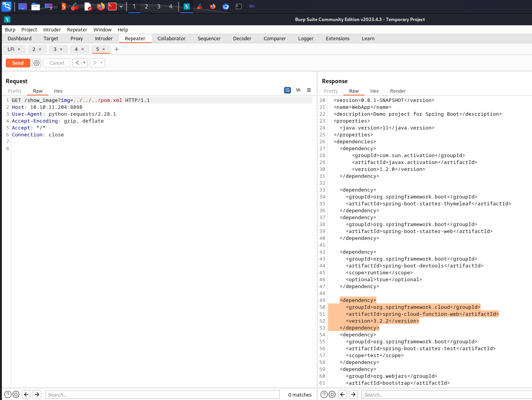
Task: Jump to the next response search match
Action: click(x=353, y=394)
